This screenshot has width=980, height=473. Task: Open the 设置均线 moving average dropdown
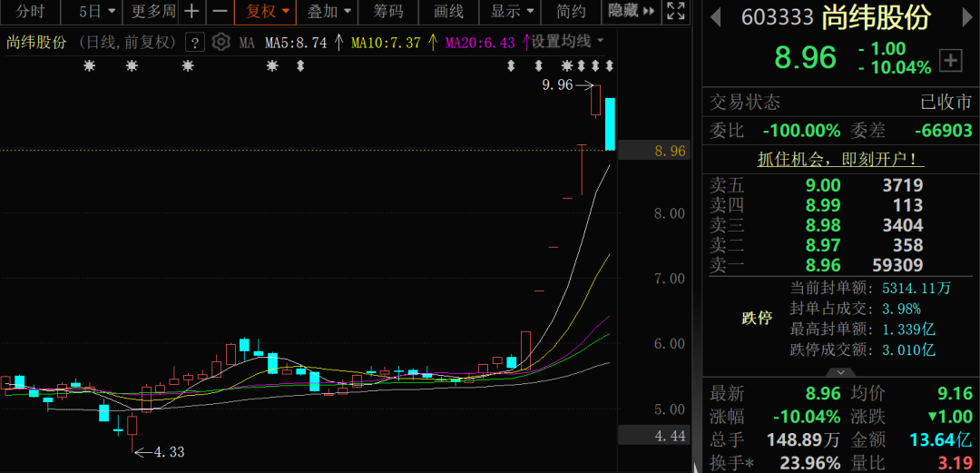coord(568,42)
